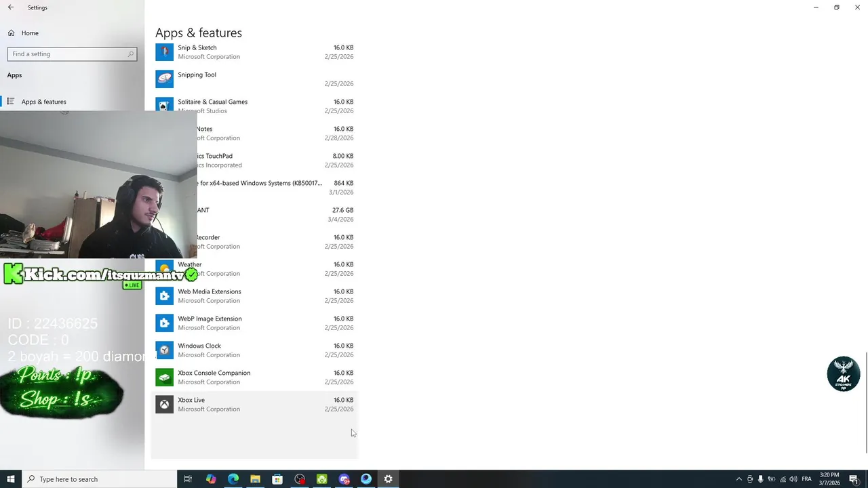Open the notification center icon
868x488 pixels.
pyautogui.click(x=854, y=479)
